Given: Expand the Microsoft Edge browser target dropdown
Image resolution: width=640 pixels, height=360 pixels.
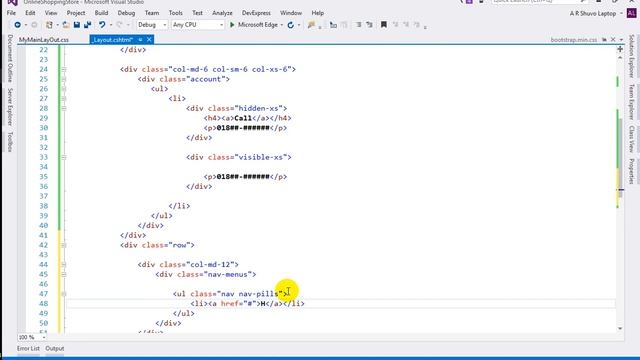Looking at the screenshot, I should point(281,25).
